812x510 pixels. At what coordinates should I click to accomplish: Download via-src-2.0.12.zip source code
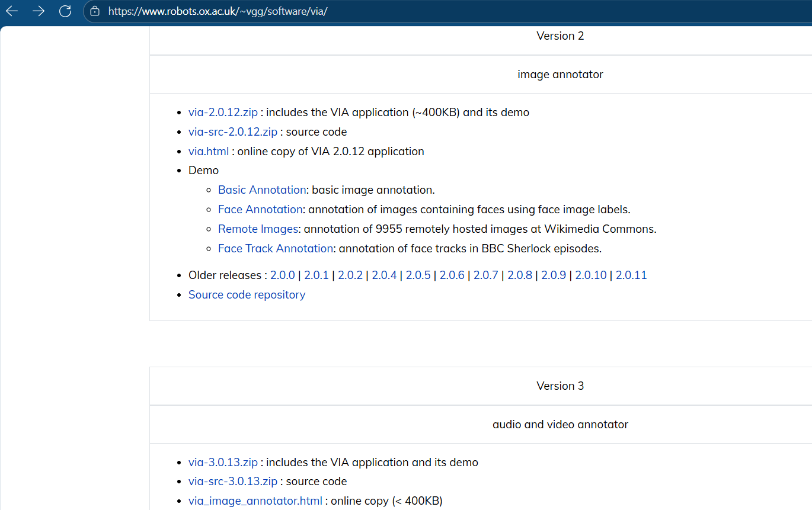233,131
